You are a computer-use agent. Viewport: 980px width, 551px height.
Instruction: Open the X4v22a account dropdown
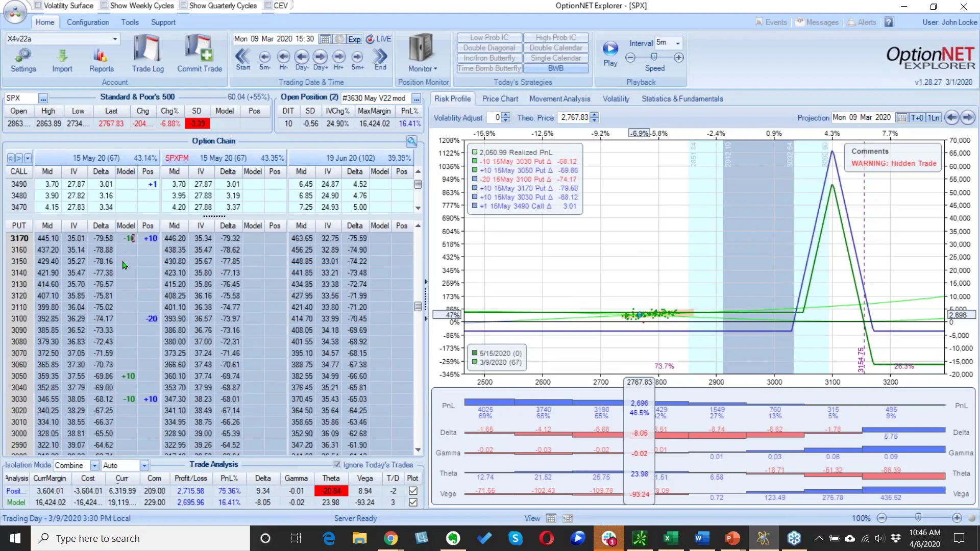(115, 39)
